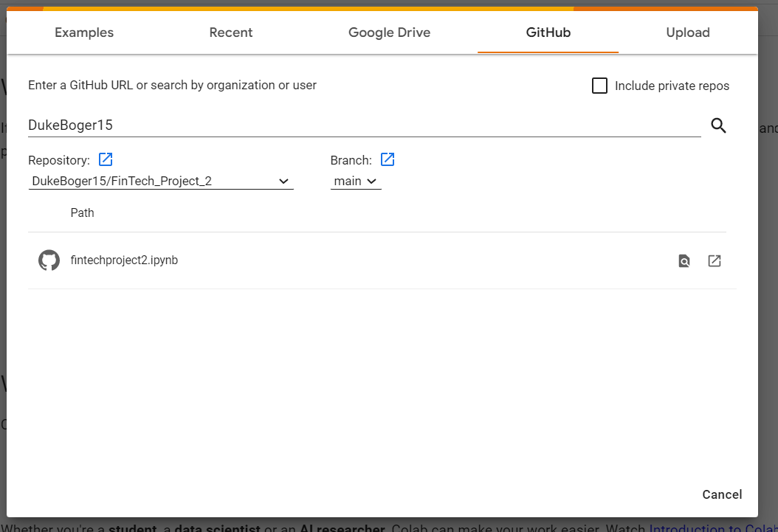Click the chevron next to main branch
This screenshot has width=778, height=532.
371,181
